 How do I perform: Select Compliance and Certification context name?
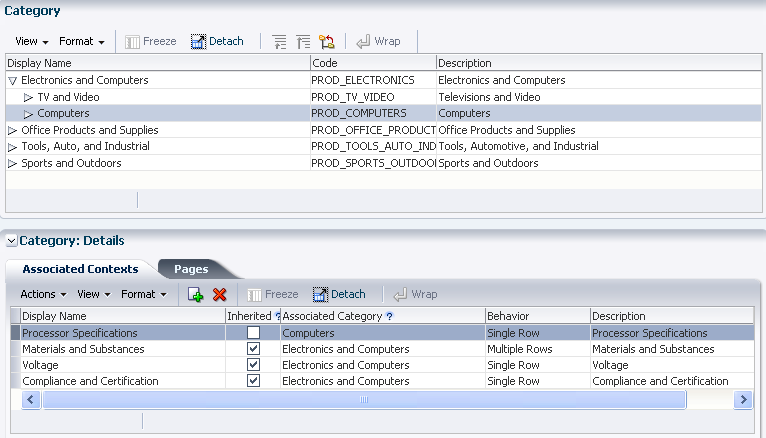click(90, 381)
